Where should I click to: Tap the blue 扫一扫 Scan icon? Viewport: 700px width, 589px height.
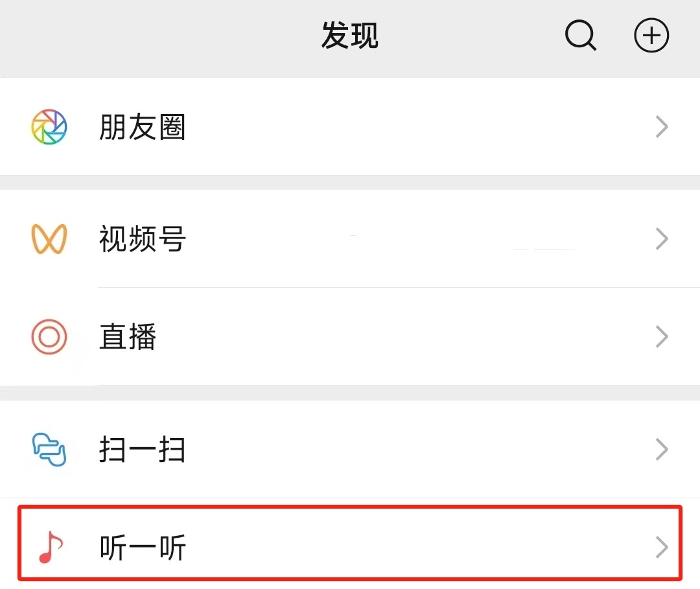point(49,449)
